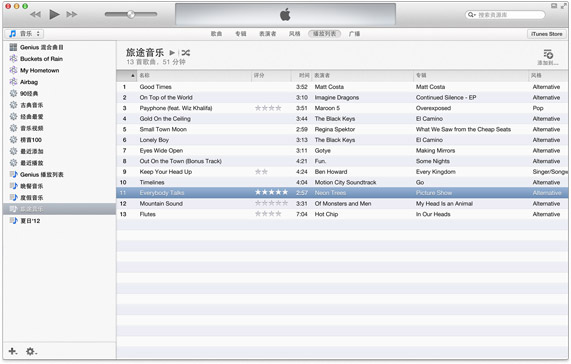Viewport: 571px width, 364px height.
Task: Open the 古典音乐 smart playlist
Action: click(x=59, y=105)
